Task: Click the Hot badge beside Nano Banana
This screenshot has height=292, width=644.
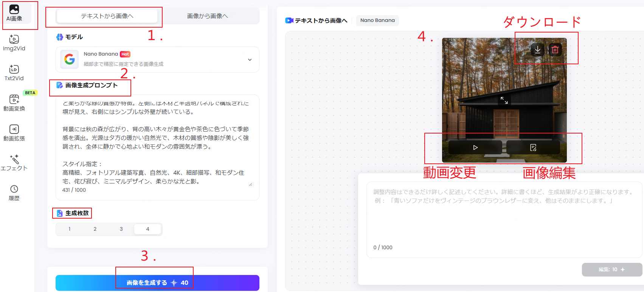Action: 125,54
